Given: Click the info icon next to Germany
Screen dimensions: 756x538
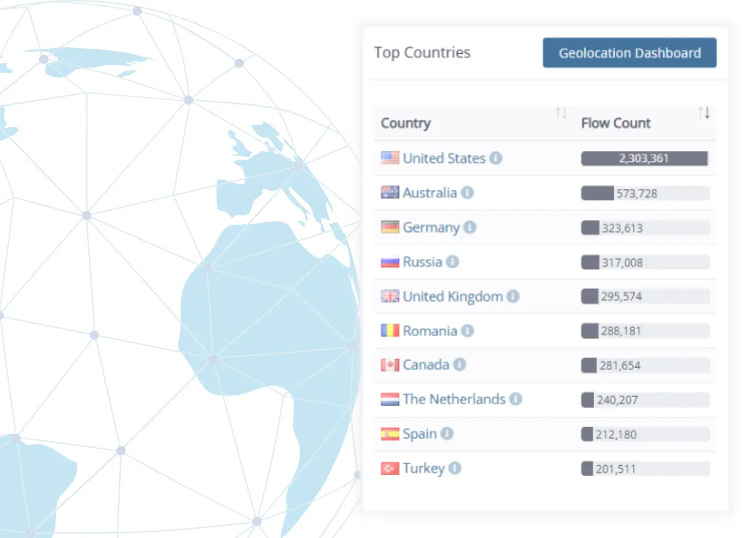Looking at the screenshot, I should point(469,227).
